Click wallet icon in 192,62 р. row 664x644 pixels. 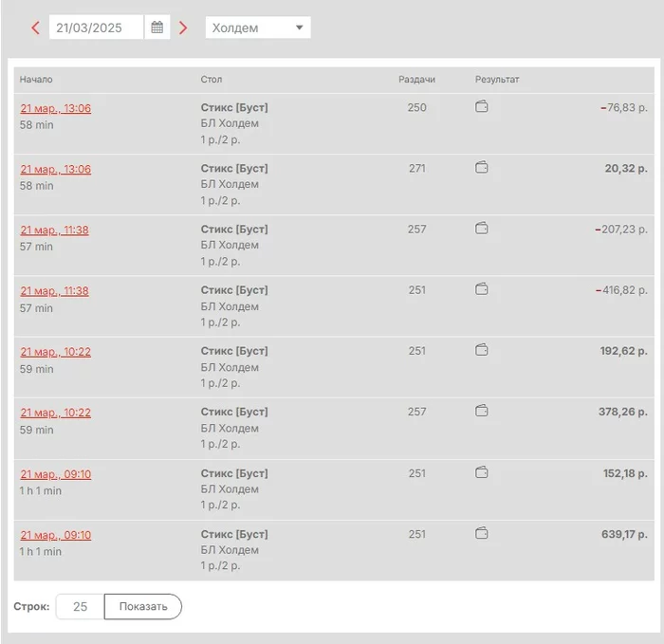(482, 350)
